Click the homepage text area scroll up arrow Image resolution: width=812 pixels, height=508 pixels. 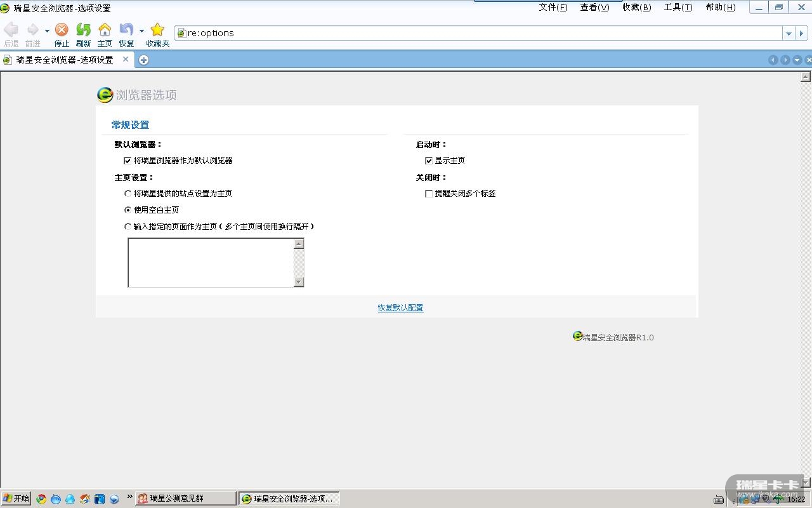(299, 244)
